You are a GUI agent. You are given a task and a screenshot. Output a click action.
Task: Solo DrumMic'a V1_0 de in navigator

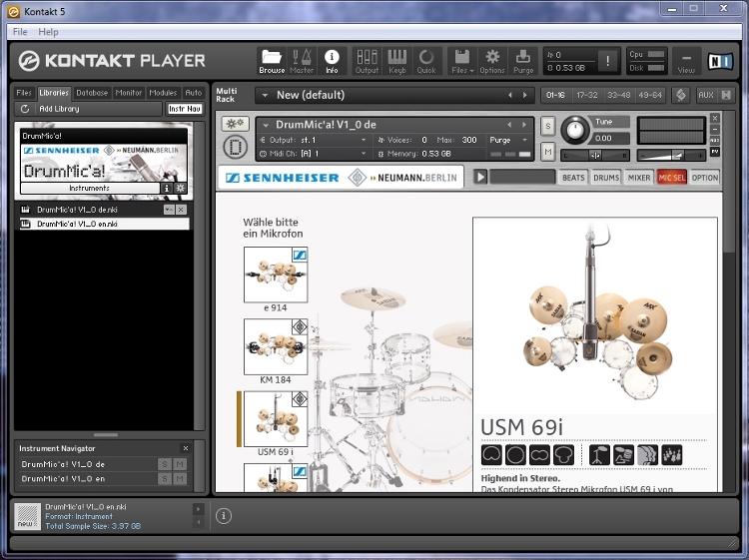click(165, 464)
